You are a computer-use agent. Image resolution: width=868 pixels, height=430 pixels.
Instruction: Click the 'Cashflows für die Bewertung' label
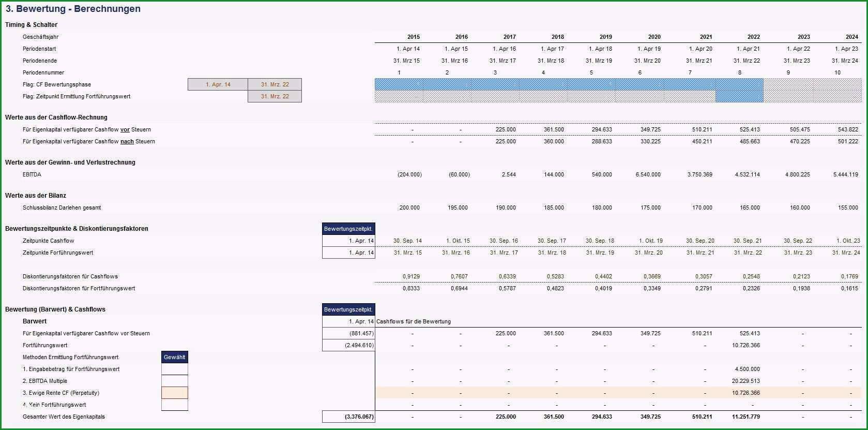pyautogui.click(x=414, y=321)
